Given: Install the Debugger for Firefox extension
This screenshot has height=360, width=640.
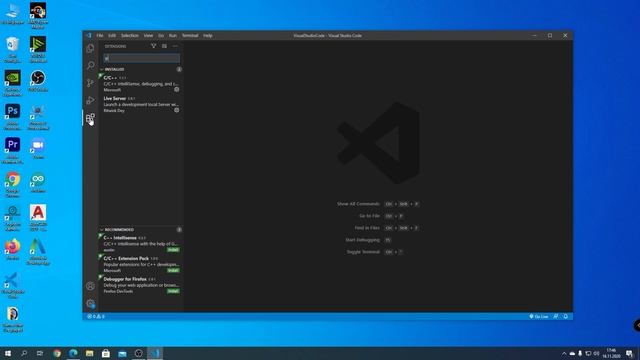Looking at the screenshot, I should pyautogui.click(x=173, y=291).
